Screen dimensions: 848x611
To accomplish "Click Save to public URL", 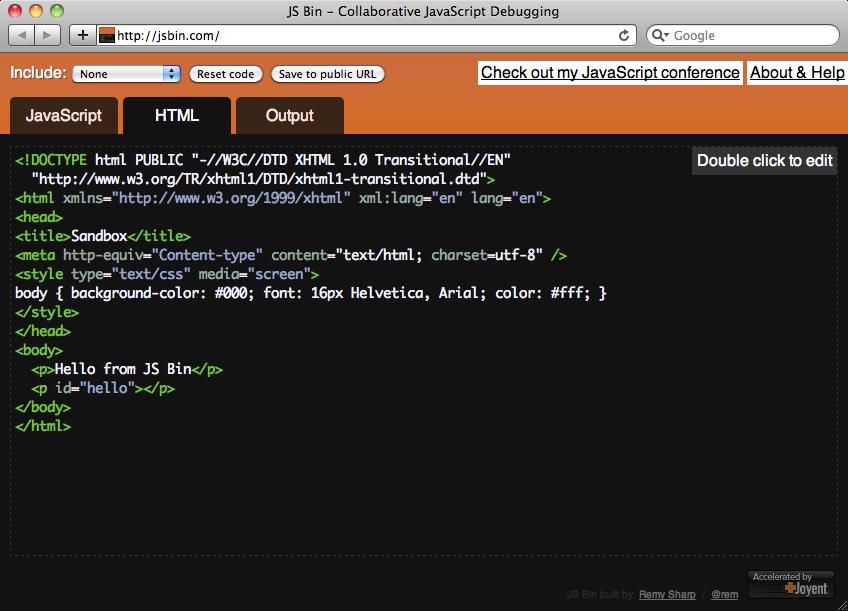I will [x=327, y=74].
